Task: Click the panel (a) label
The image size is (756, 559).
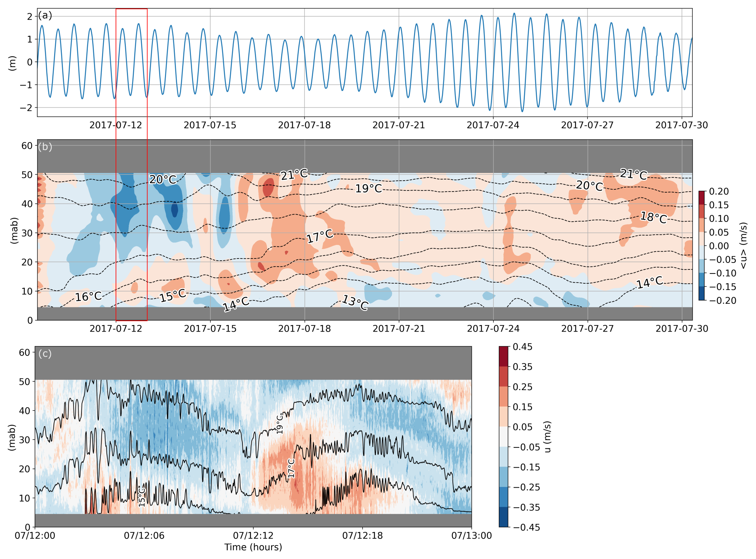Action: pyautogui.click(x=45, y=15)
